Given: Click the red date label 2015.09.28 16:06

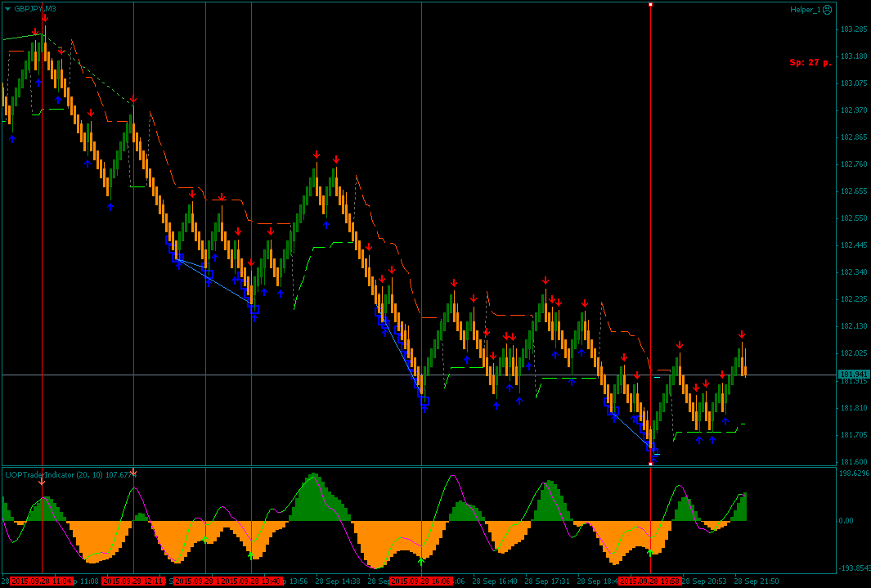Looking at the screenshot, I should (422, 581).
